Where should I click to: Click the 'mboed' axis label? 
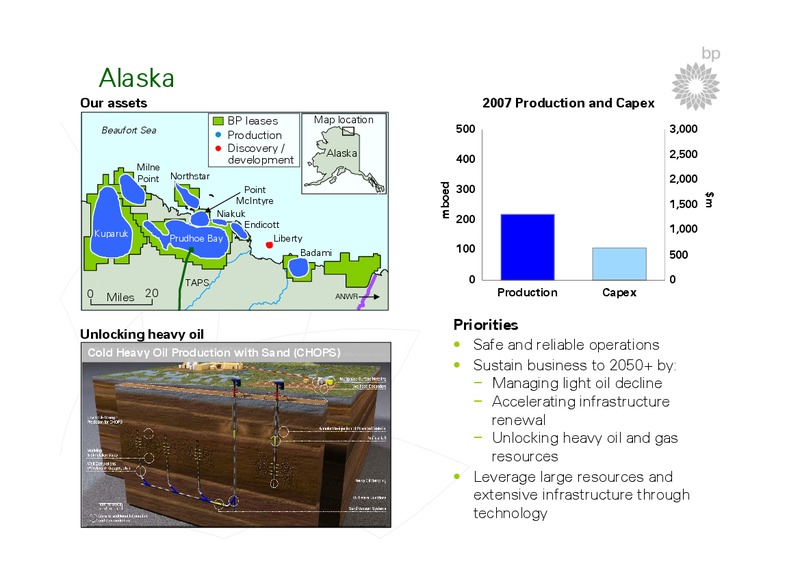click(x=445, y=200)
